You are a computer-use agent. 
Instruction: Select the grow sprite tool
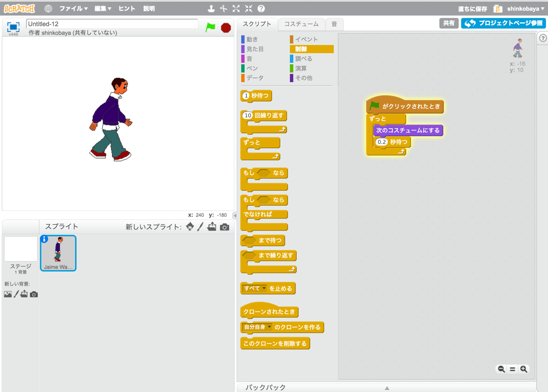236,8
